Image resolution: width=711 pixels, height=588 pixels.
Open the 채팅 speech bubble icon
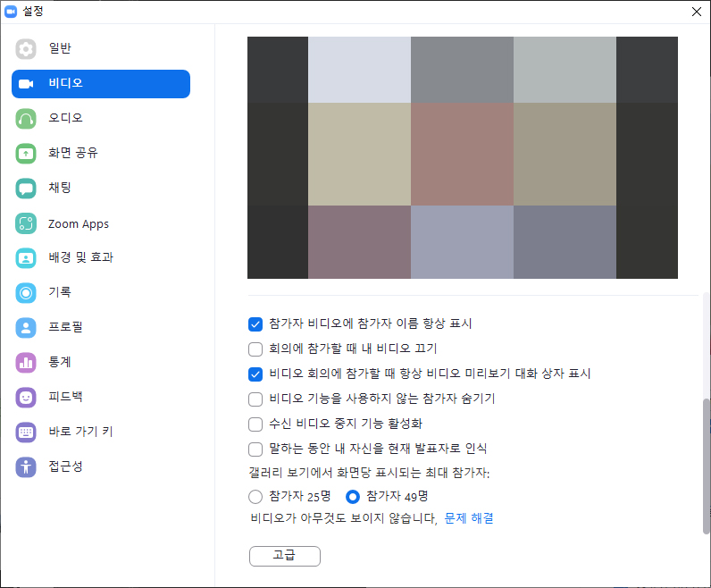(26, 189)
